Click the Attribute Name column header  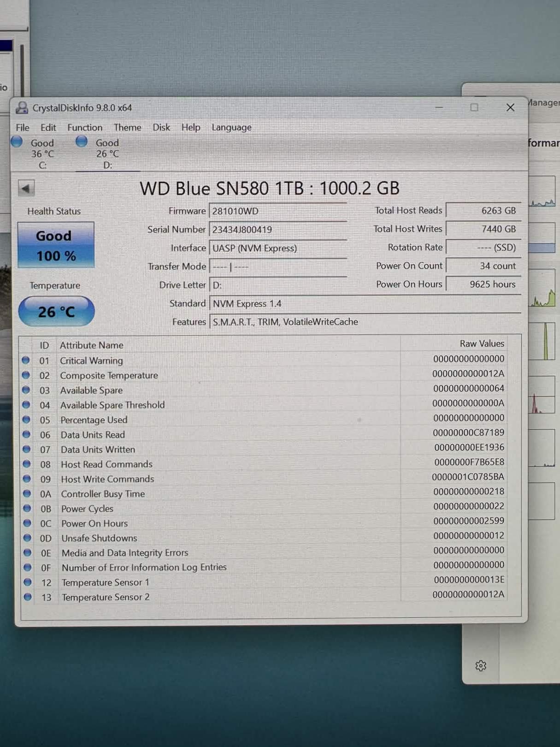point(91,345)
